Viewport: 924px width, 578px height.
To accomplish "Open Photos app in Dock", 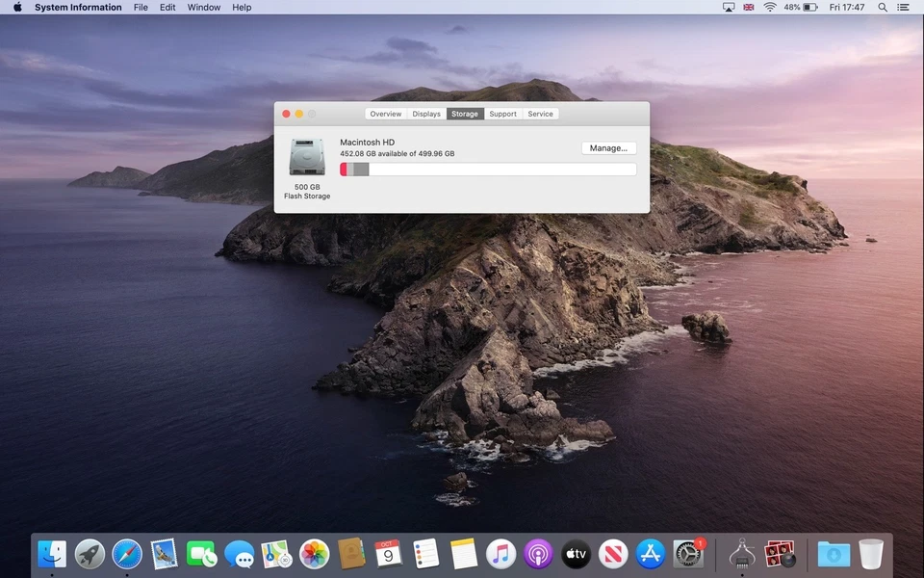I will (314, 555).
